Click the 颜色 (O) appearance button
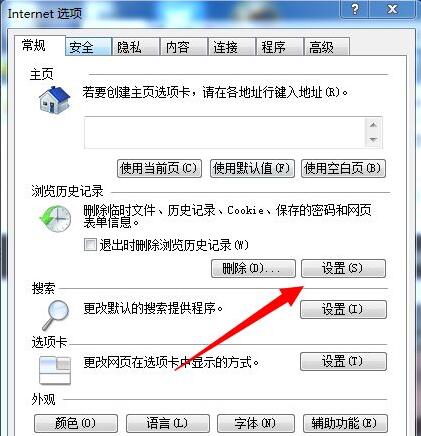 76,423
